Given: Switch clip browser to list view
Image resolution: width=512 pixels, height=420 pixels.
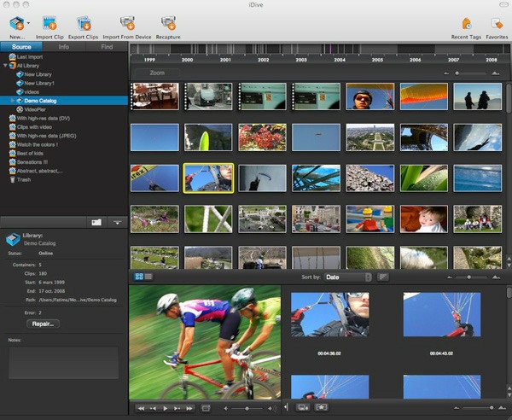Looking at the screenshot, I should tap(148, 277).
